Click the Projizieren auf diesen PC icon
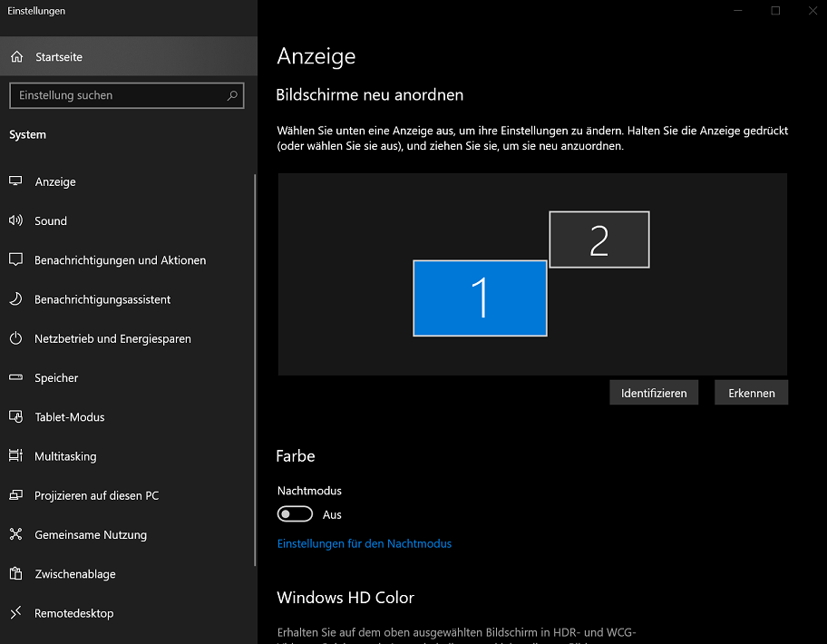Screen dimensions: 827x644 [15, 494]
